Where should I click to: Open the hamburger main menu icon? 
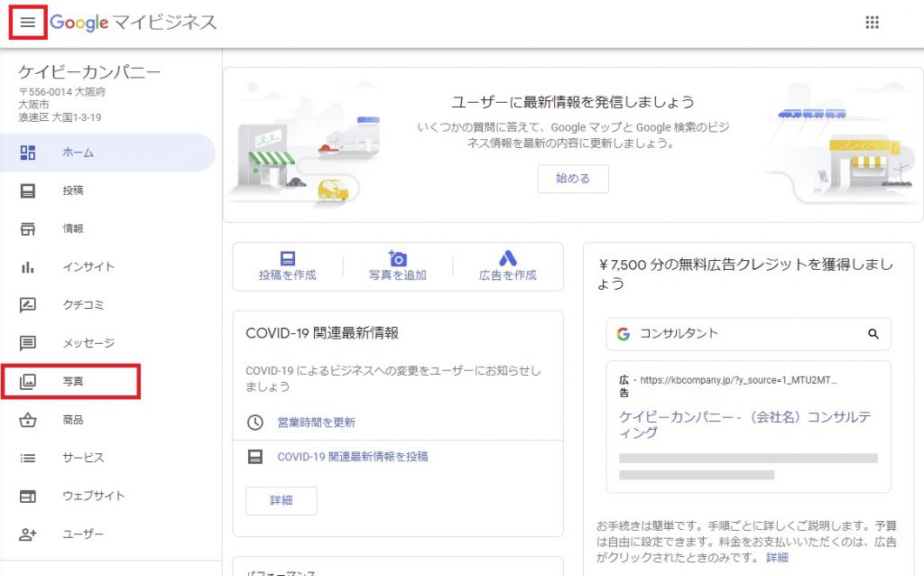28,23
